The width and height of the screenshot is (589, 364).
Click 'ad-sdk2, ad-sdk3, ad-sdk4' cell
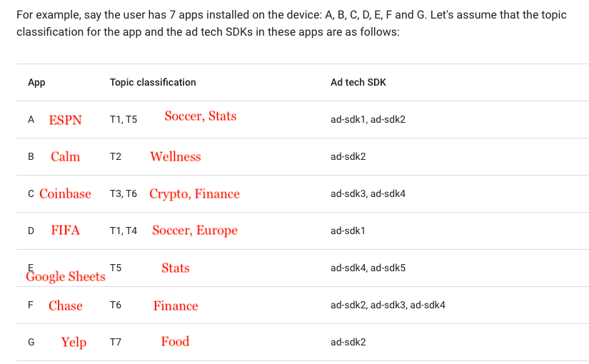pyautogui.click(x=388, y=305)
